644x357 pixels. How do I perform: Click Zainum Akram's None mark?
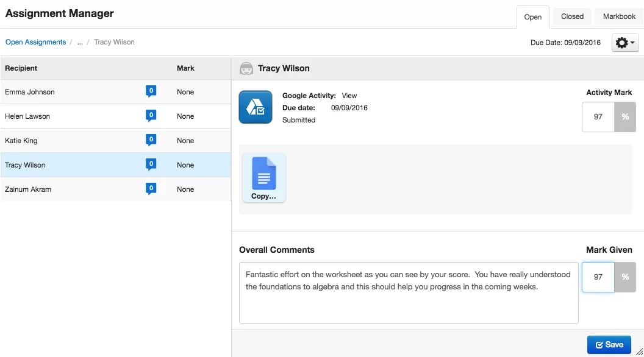point(185,189)
